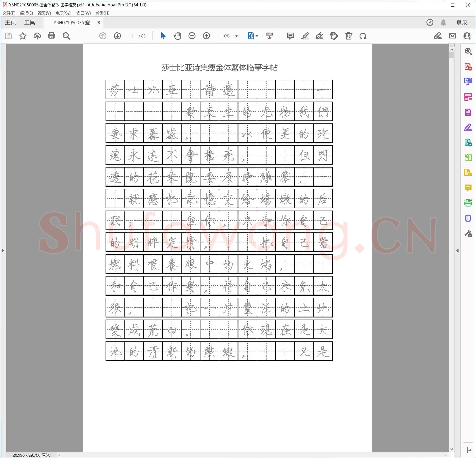Click the share link sign icon
The width and height of the screenshot is (476, 458).
[x=438, y=36]
